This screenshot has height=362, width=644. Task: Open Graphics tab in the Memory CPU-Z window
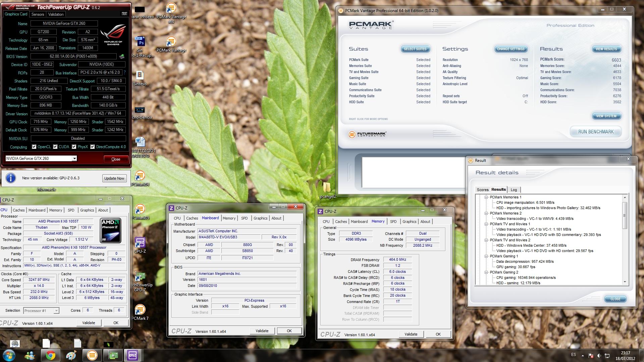409,222
